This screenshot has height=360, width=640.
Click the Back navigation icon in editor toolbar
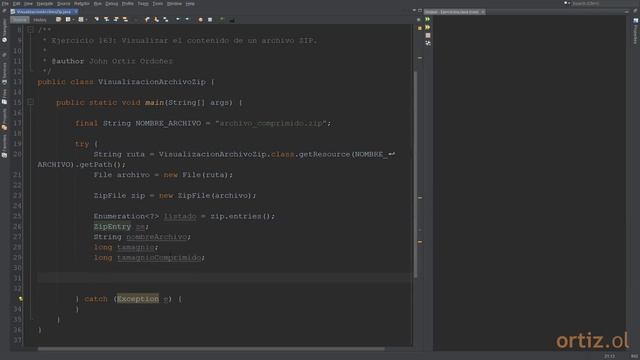[x=68, y=20]
